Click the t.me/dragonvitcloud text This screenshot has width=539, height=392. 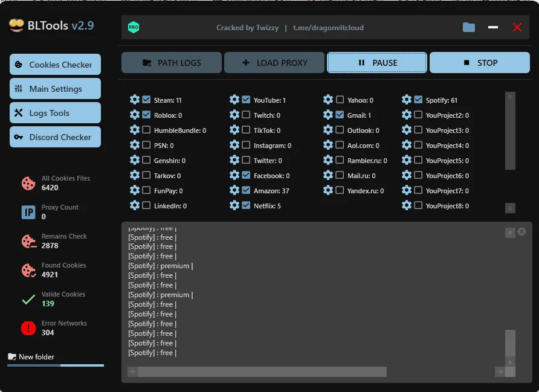point(328,28)
